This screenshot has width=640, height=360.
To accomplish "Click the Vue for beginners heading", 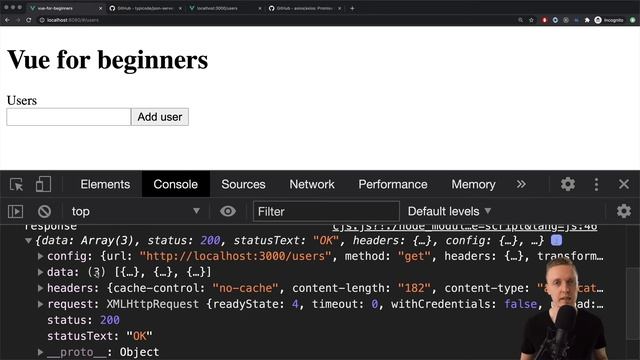I will click(108, 60).
